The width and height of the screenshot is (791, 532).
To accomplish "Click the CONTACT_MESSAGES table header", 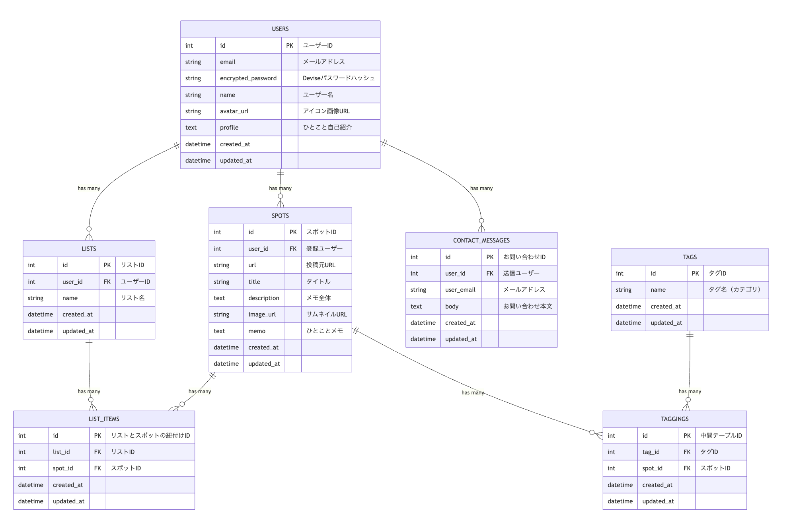I will tap(481, 240).
